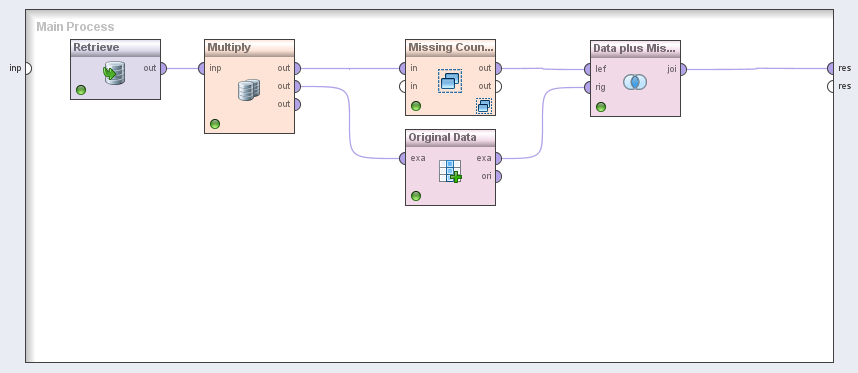Open the nested subprocess icon in Missing Count
This screenshot has height=373, width=858.
pos(484,106)
